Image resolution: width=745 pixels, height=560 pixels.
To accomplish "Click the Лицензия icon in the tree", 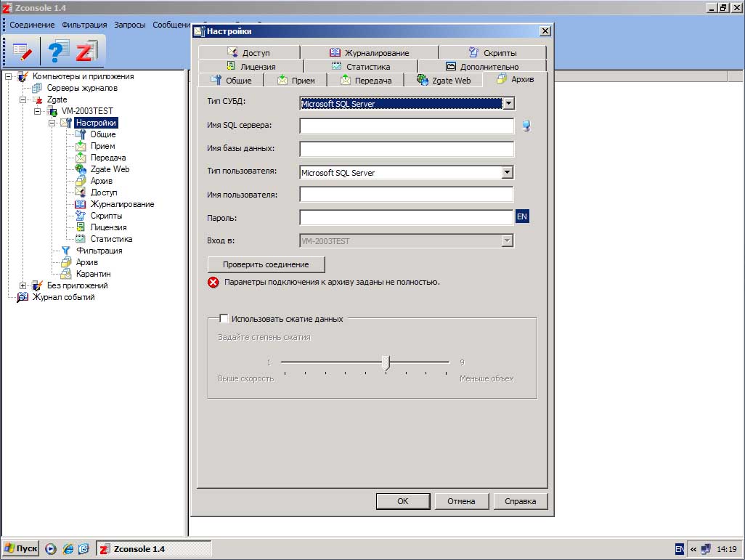I will tap(81, 227).
